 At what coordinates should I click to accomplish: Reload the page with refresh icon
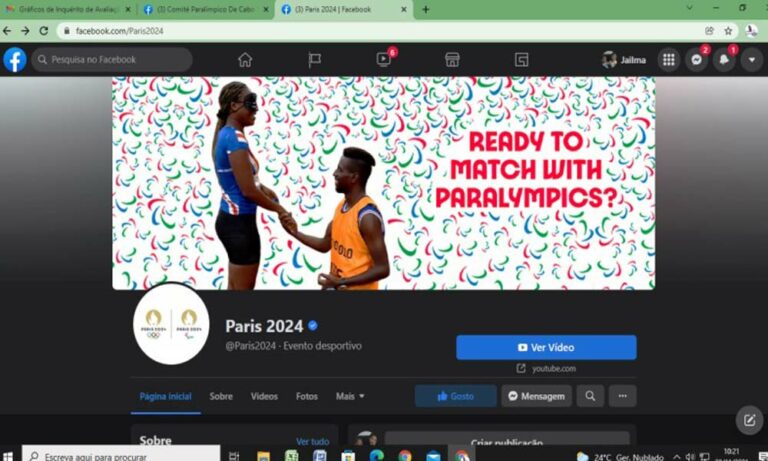point(44,31)
